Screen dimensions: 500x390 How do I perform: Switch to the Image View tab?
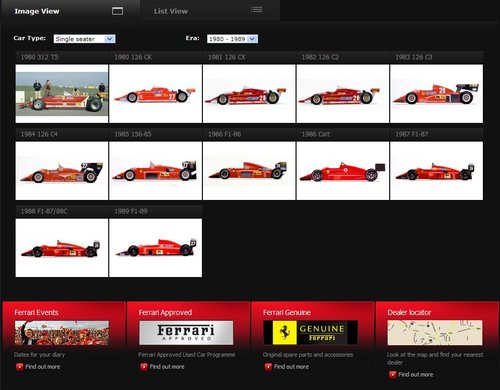tap(70, 11)
